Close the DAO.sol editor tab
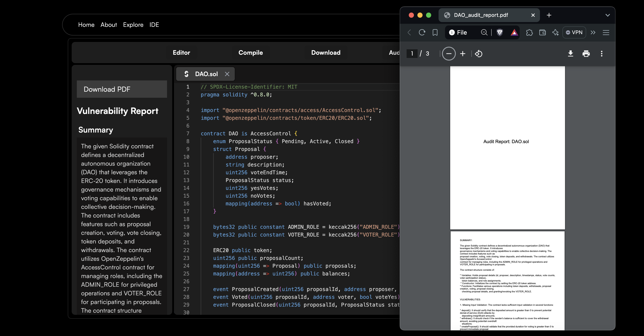Viewport: 644px width, 336px height. coord(227,74)
